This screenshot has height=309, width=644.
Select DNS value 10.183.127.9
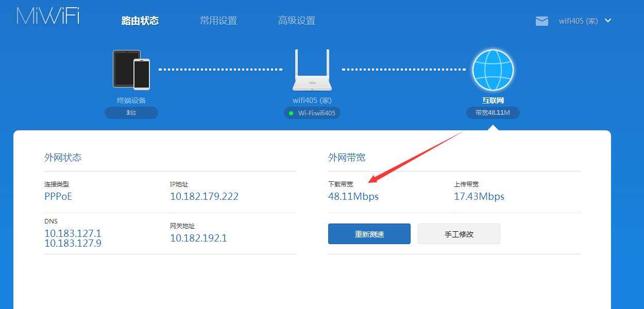point(73,243)
